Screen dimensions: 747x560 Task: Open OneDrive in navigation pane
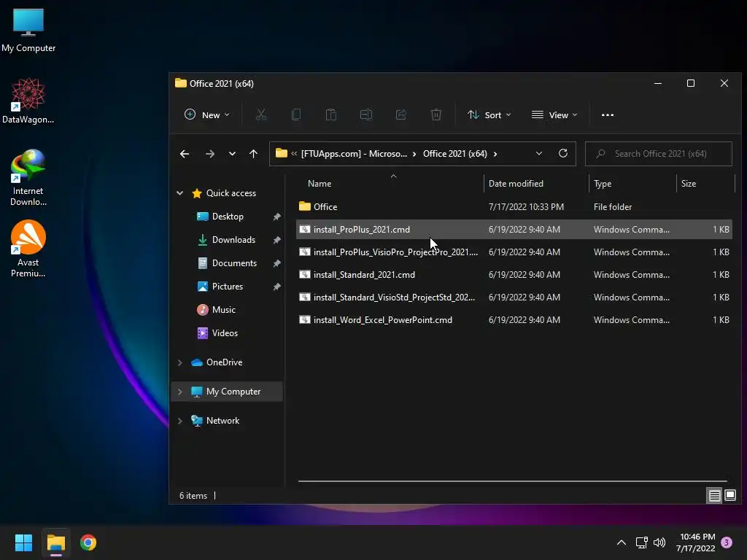[224, 362]
